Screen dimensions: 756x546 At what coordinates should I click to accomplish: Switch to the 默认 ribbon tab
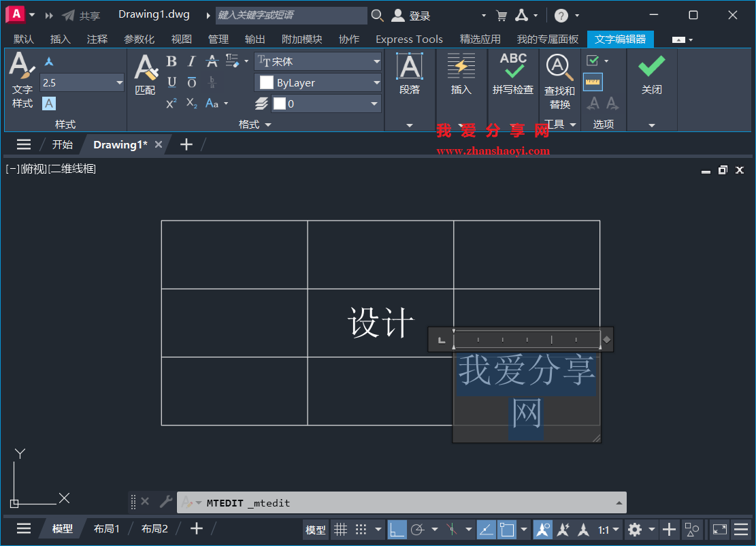click(x=23, y=39)
